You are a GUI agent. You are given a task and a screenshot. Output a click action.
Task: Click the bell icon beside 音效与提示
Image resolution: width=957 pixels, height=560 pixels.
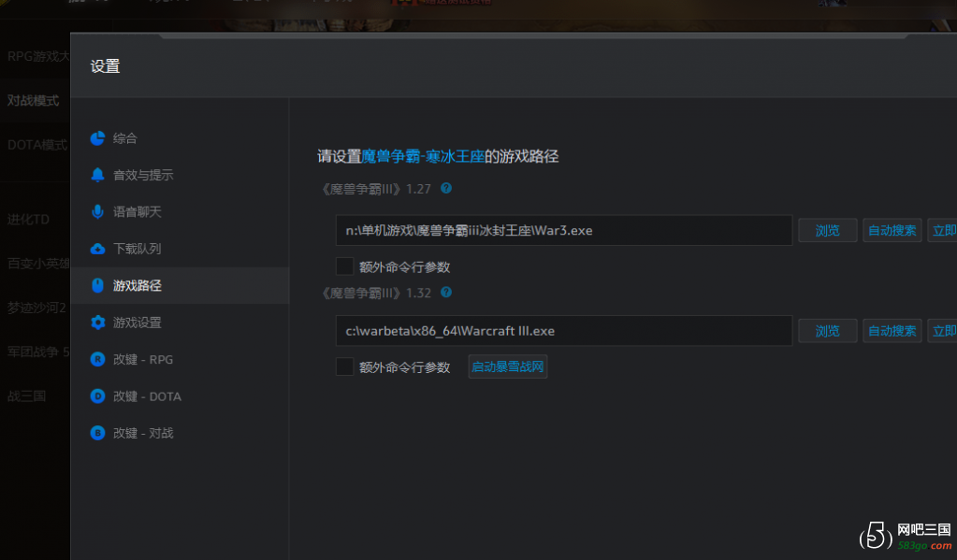tap(97, 175)
